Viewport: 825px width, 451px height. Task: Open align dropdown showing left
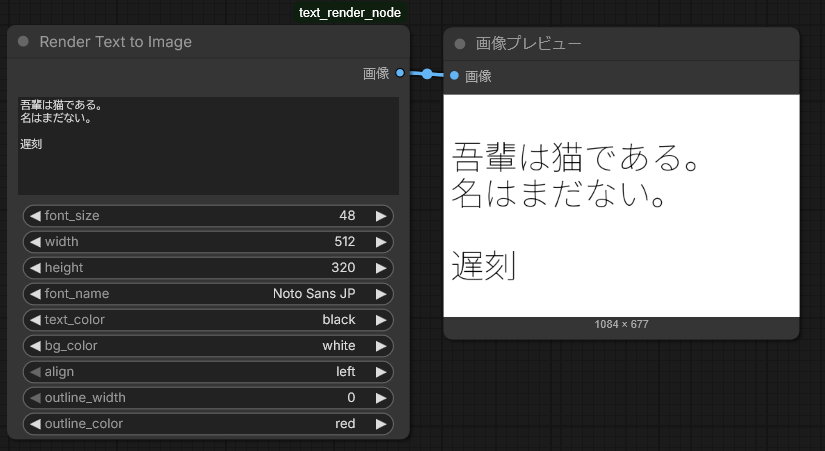coord(208,372)
